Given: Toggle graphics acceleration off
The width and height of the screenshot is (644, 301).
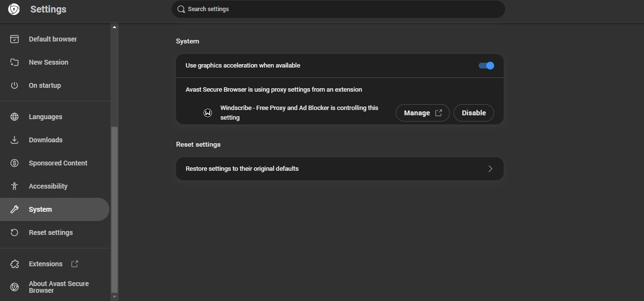Looking at the screenshot, I should tap(486, 66).
